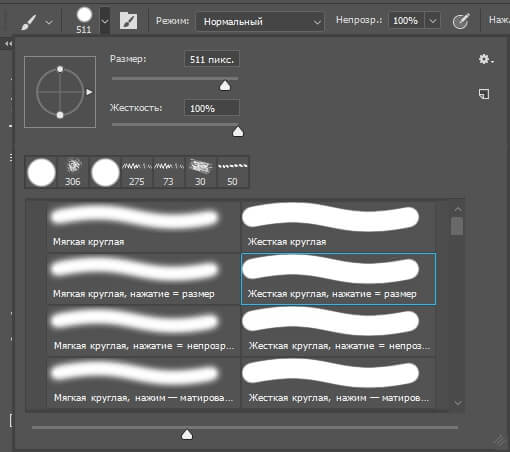Click the angle arrow in brush preview
510x452 pixels.
(x=89, y=92)
